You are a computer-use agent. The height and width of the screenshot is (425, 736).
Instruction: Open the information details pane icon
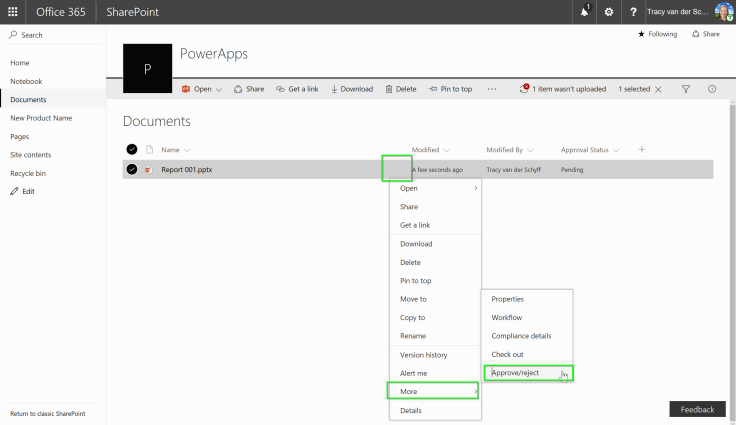pos(712,89)
